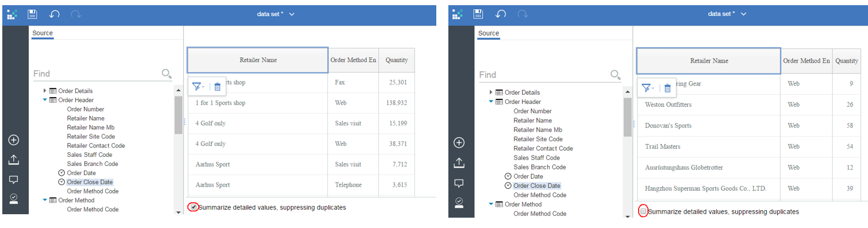This screenshot has width=868, height=228.
Task: Switch to the Source tab in the right screenshot
Action: pyautogui.click(x=489, y=33)
